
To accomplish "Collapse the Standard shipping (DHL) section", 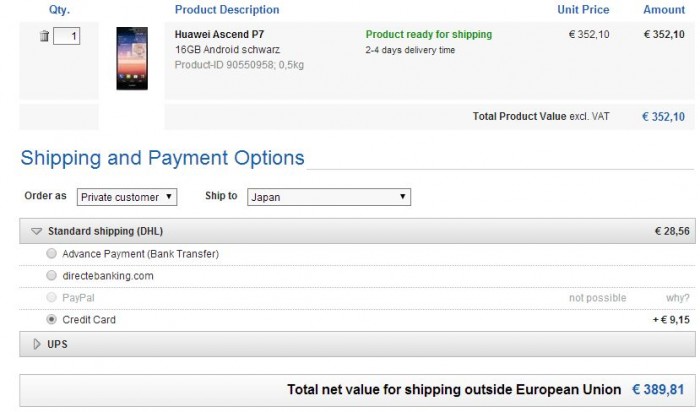I will tap(36, 231).
